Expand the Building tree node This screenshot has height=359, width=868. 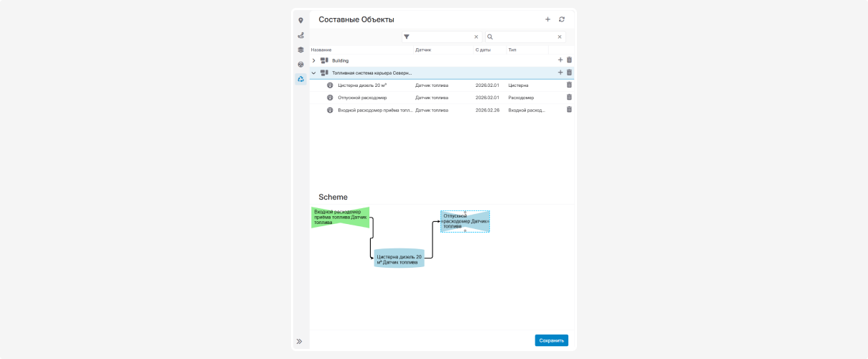[x=314, y=60]
